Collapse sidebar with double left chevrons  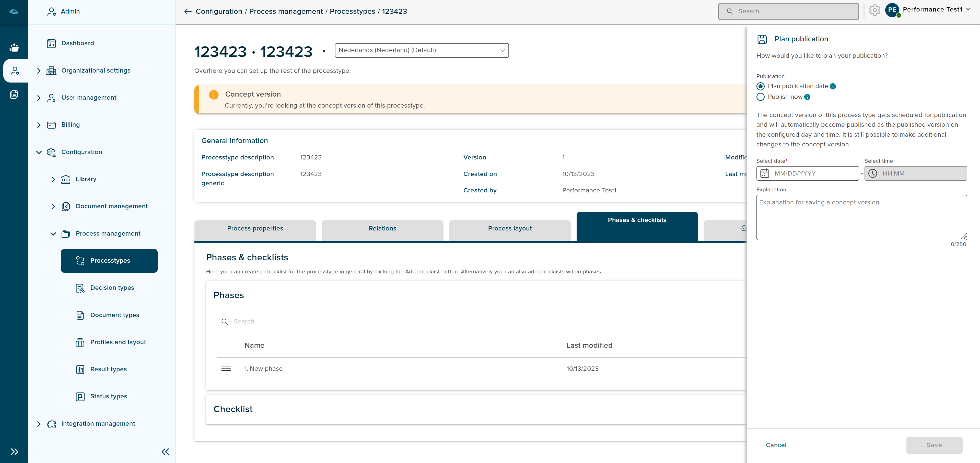(x=165, y=452)
